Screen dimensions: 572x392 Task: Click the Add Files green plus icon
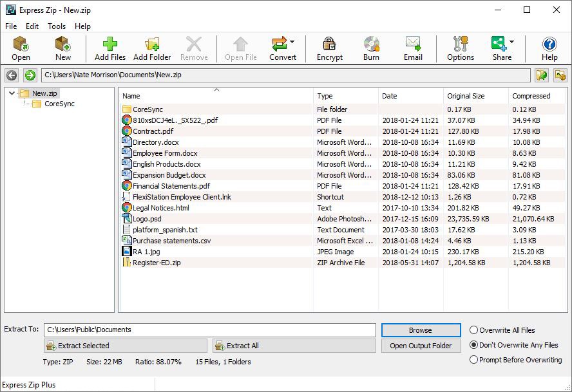click(110, 44)
